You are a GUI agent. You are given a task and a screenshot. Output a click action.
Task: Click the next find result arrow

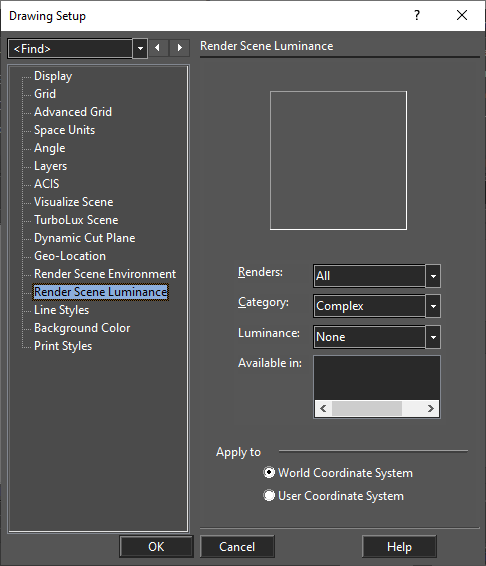(x=179, y=48)
